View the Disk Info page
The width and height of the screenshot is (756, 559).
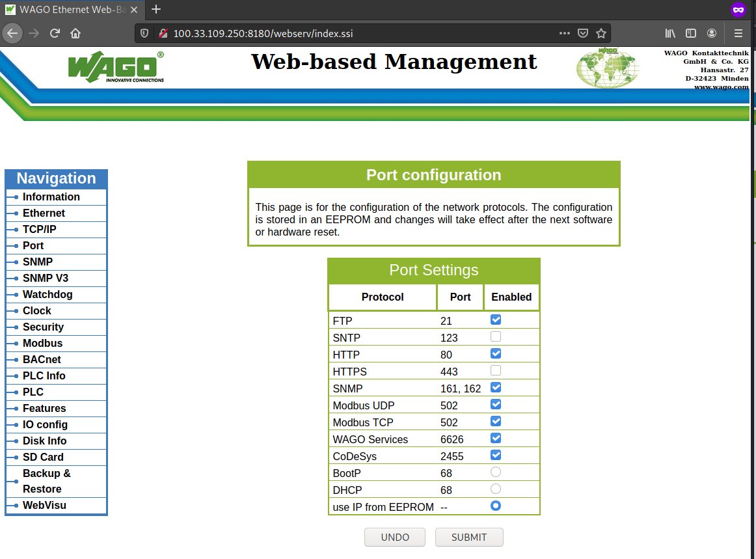point(44,441)
